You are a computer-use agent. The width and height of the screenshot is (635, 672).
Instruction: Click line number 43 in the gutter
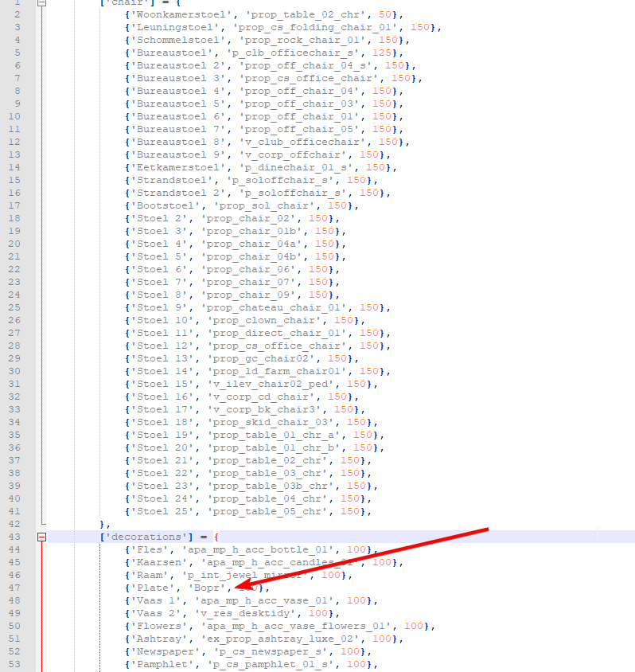coord(14,537)
